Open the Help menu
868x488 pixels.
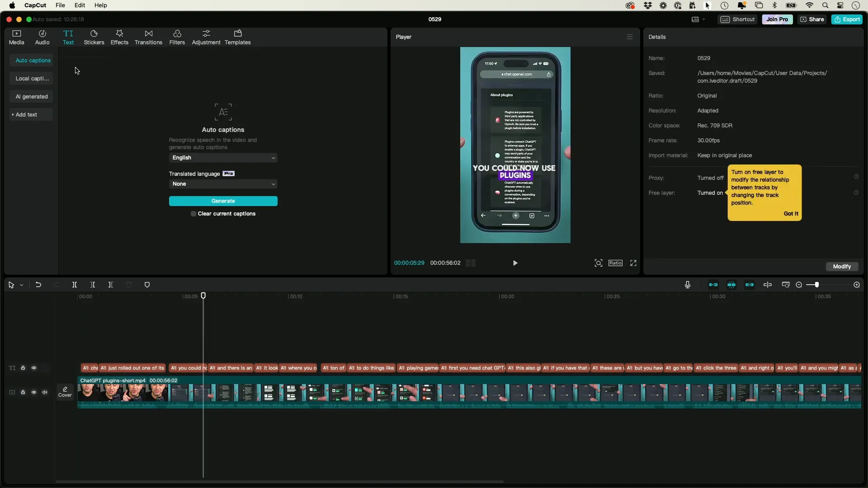(x=100, y=5)
